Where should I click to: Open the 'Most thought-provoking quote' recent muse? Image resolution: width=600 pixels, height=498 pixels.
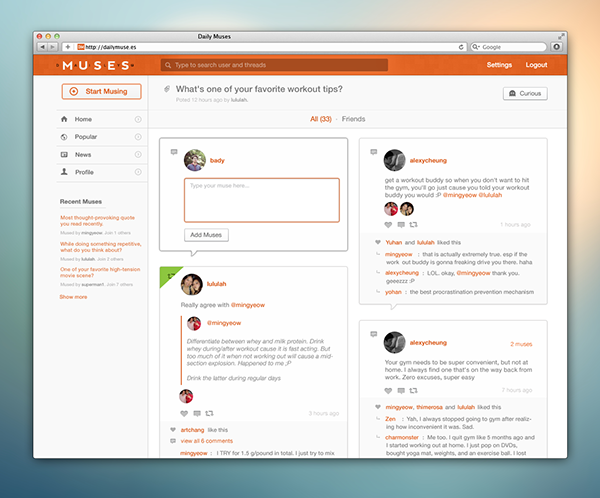[x=97, y=220]
